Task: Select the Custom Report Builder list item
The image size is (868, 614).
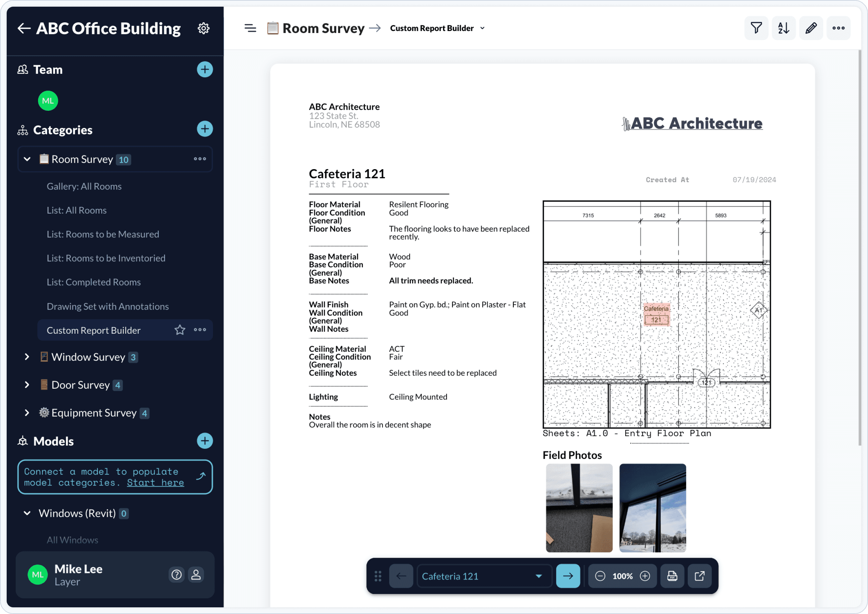Action: coord(93,330)
